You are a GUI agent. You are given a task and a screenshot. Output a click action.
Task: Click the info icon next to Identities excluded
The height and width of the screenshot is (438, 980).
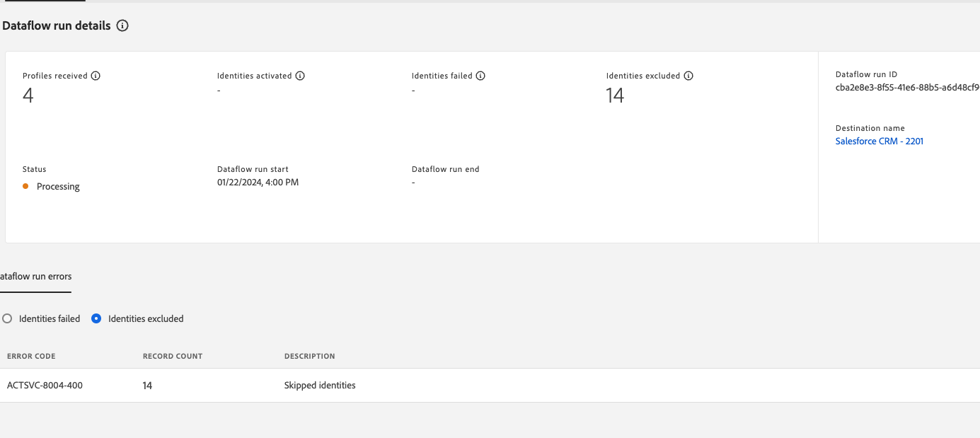click(x=688, y=76)
